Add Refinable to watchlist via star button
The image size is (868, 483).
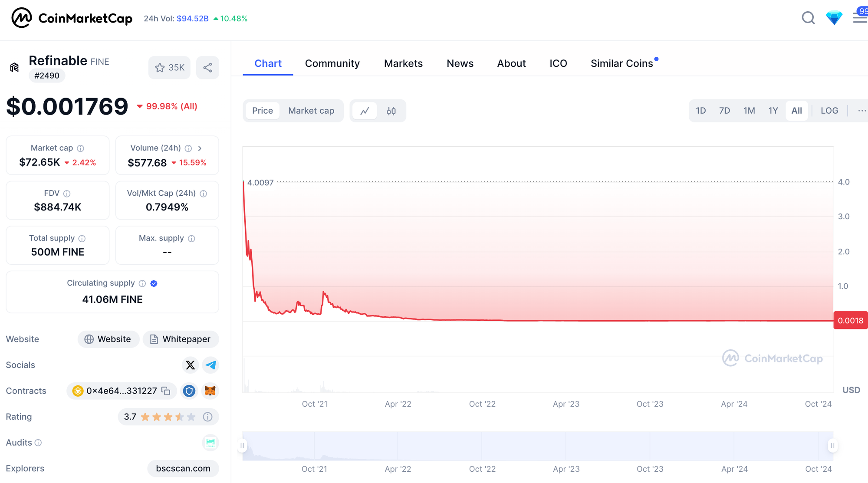point(169,68)
